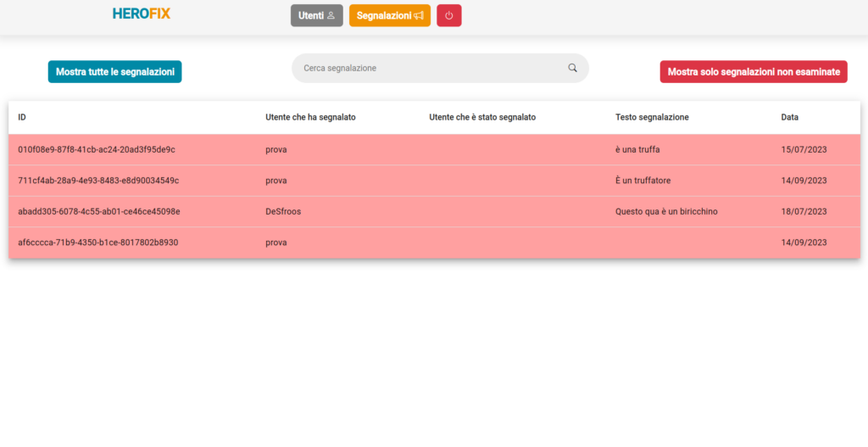
Task: Click the Testo segnalazione column header
Action: (x=652, y=117)
